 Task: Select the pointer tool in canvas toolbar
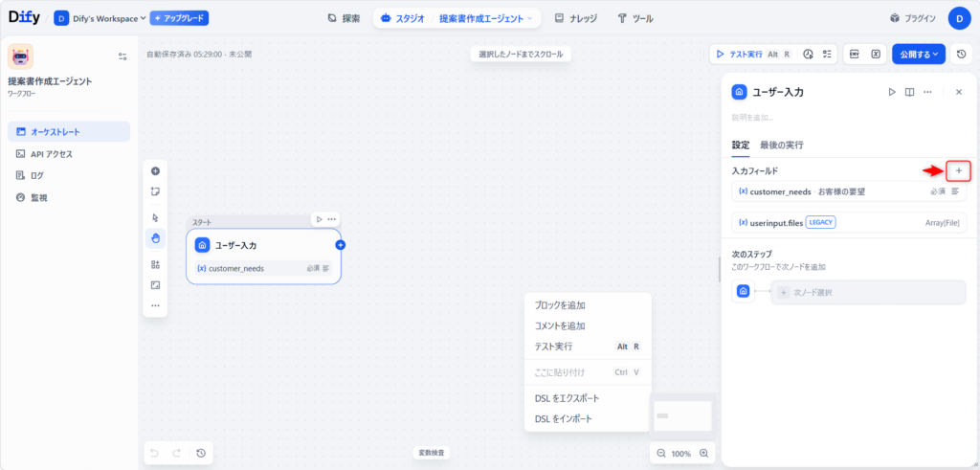click(x=155, y=217)
